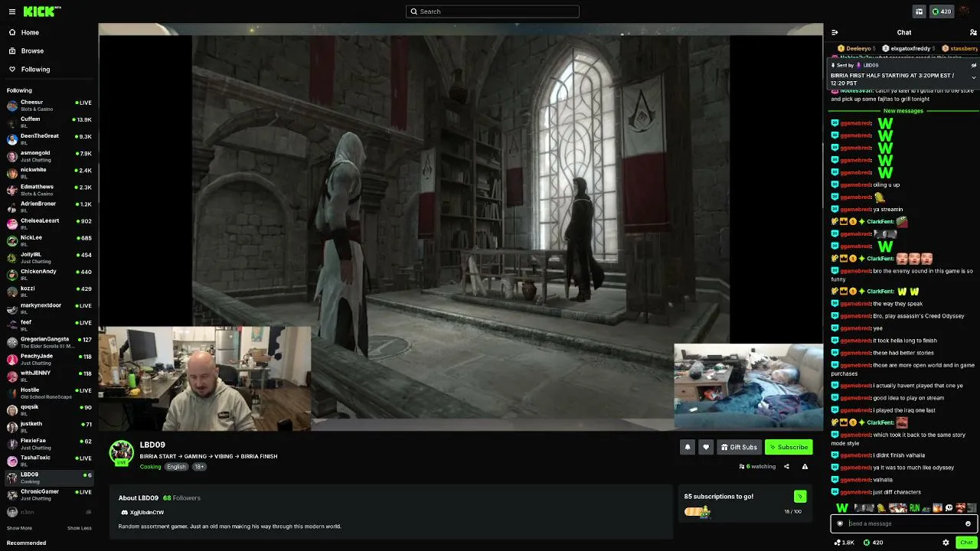This screenshot has width=980, height=551.
Task: Open Edmatthews channel in following list
Action: 49,190
